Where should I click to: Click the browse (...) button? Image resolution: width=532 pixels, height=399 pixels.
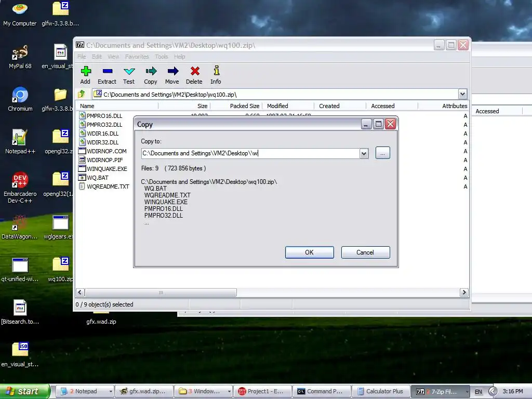tap(383, 153)
